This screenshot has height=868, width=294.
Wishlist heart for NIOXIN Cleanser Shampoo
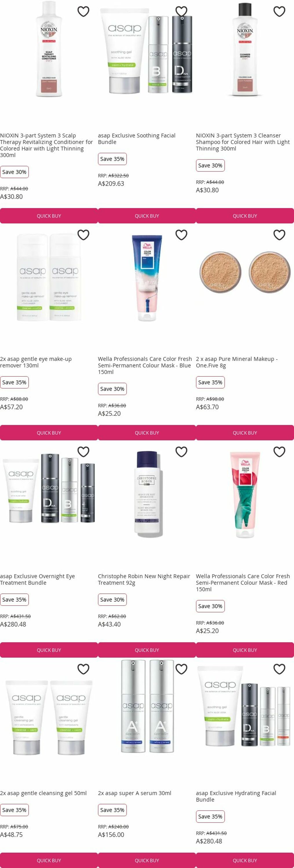[x=279, y=12]
